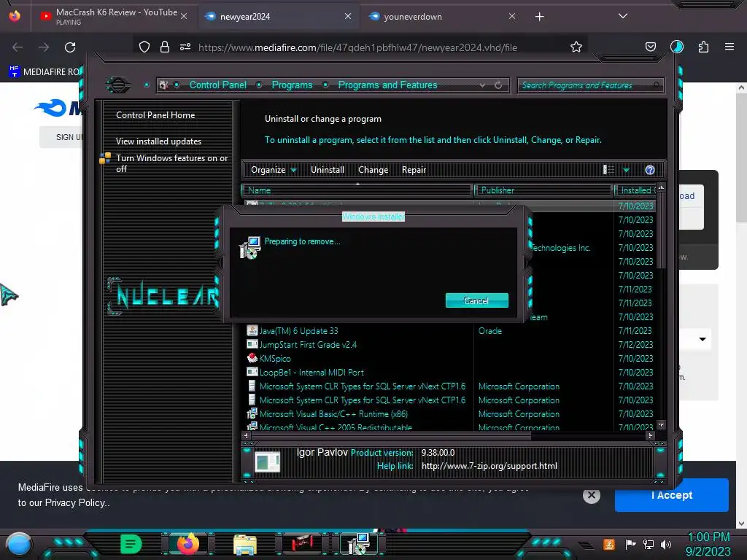This screenshot has height=560, width=747.
Task: Open tracking protection shield icon
Action: pos(144,47)
